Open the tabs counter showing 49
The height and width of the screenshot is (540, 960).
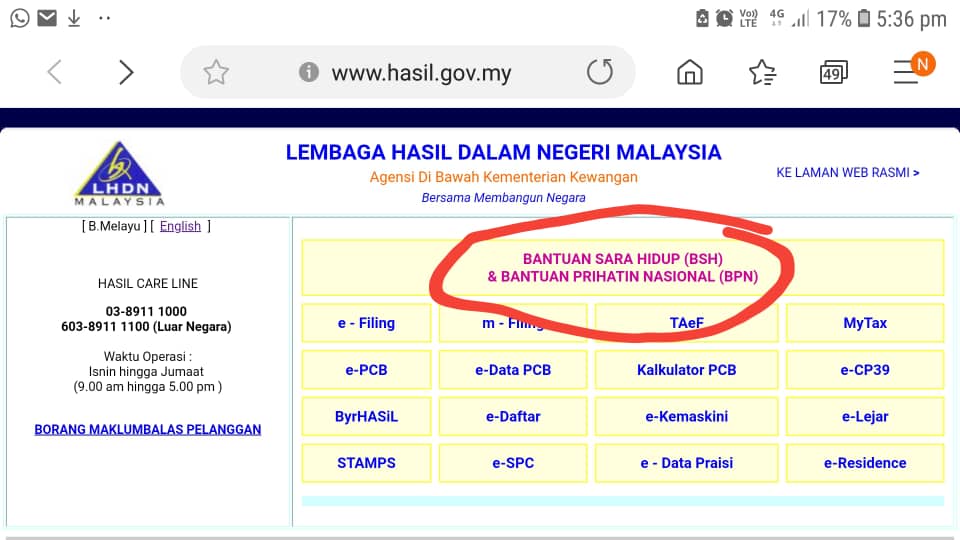[833, 72]
